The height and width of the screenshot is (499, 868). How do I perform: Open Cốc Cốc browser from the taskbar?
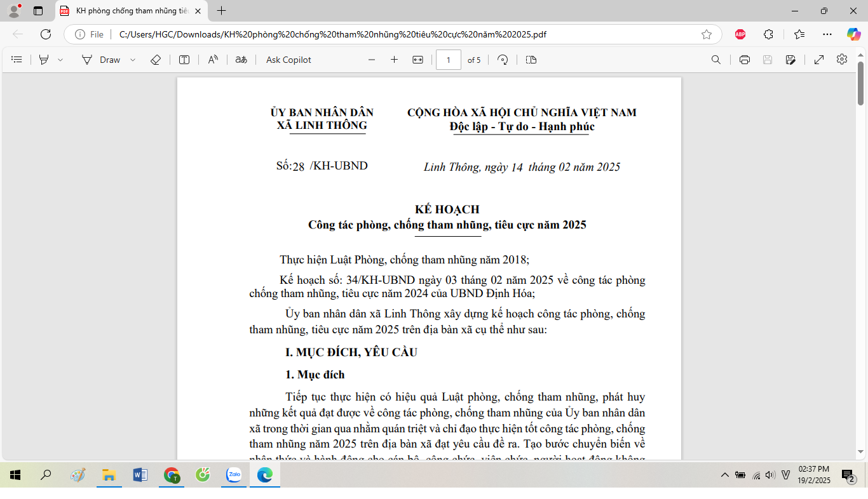point(203,475)
